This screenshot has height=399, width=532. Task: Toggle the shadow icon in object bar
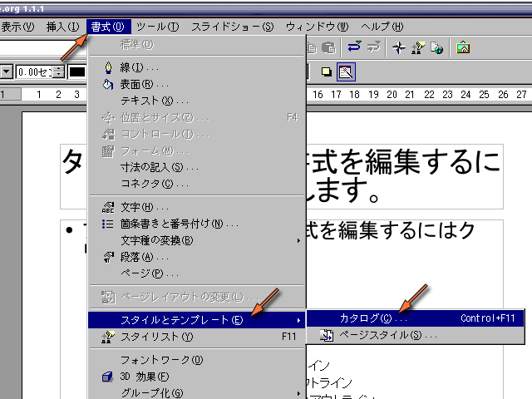(327, 71)
